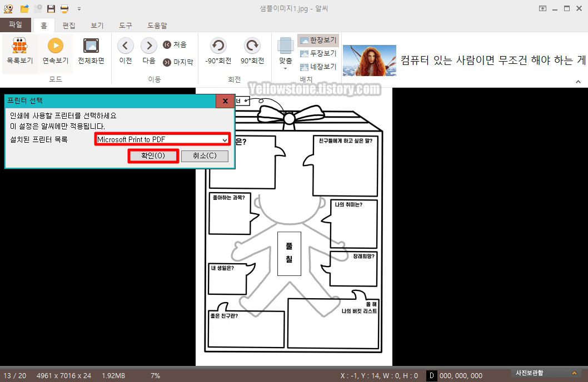Keep 한장보기 single-page view selected

[x=318, y=41]
